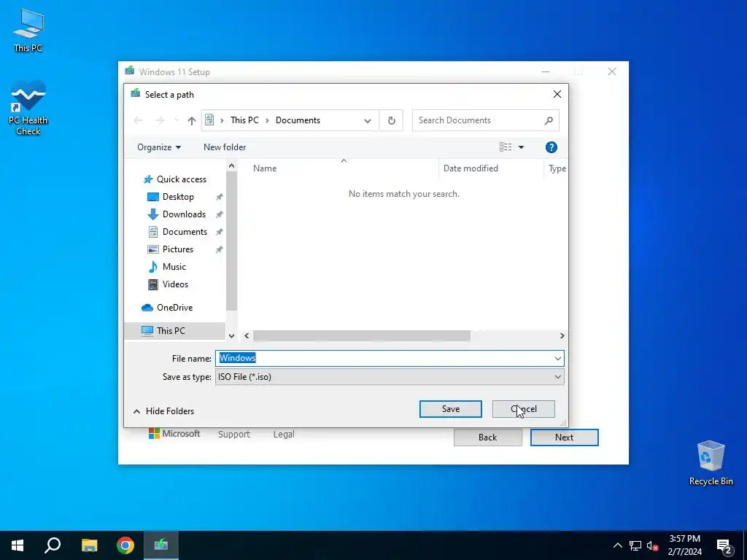
Task: Open File Explorer from the taskbar
Action: [x=89, y=545]
